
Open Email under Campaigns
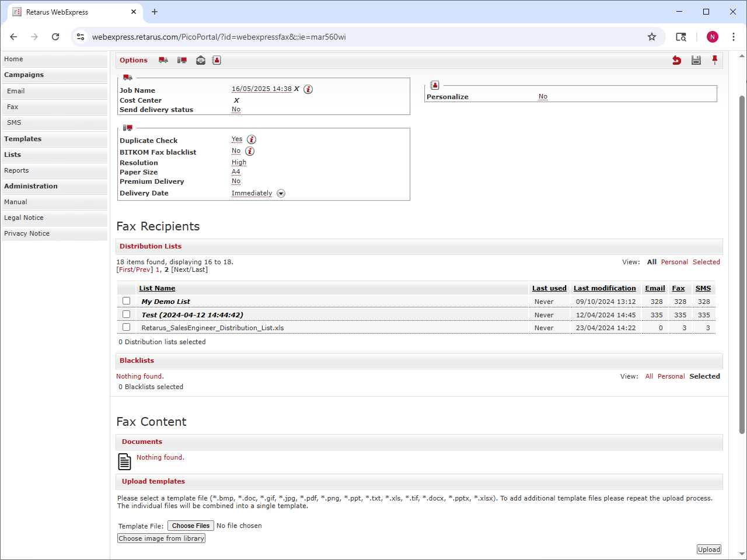[54, 91]
